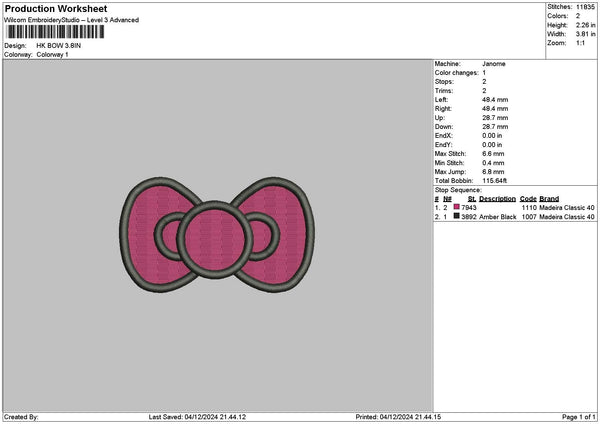Click the Min Stitch value 0.4 mm
Screen dimensions: 600x424
[493, 163]
